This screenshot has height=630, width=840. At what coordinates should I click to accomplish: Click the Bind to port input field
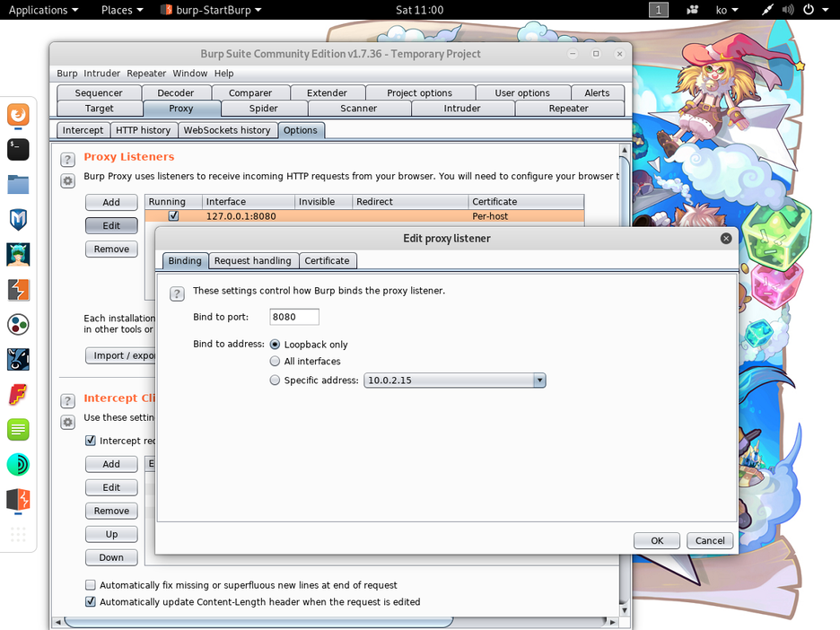pos(294,317)
